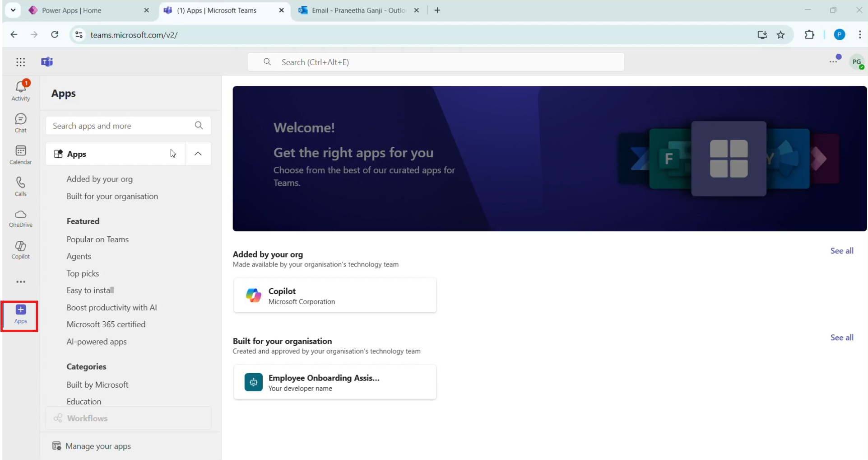Bookmark this page with star icon

(781, 35)
